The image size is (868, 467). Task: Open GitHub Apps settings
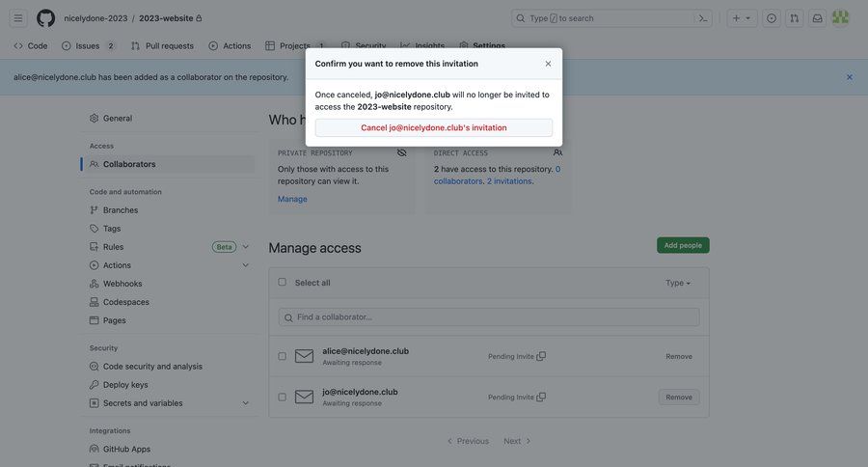(x=168, y=449)
